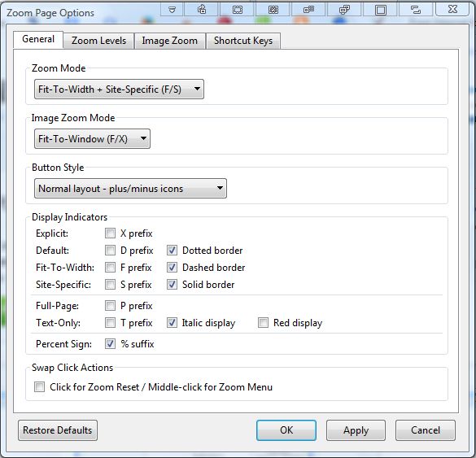Click the down-triangle menu icon in title bar
This screenshot has height=458, width=476.
pyautogui.click(x=172, y=10)
